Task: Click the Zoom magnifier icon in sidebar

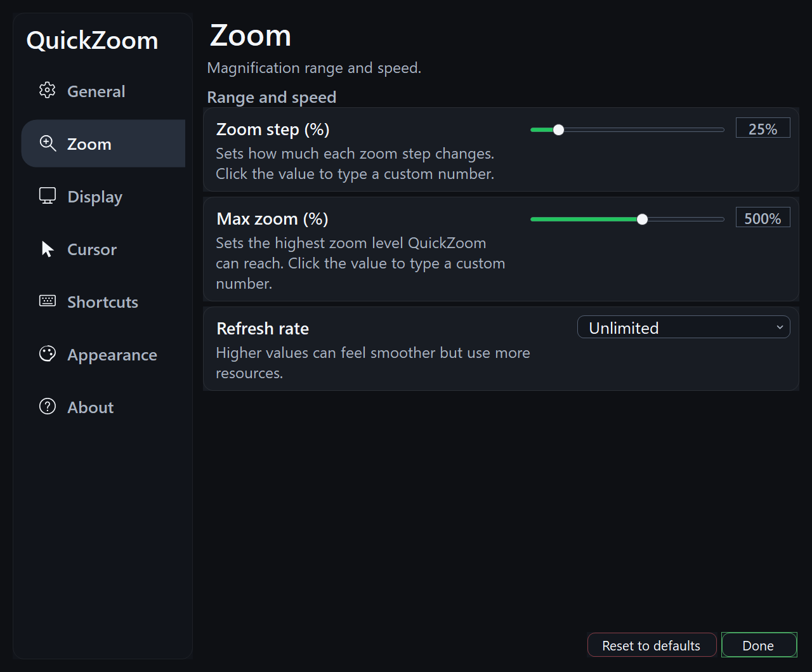Action: [48, 143]
